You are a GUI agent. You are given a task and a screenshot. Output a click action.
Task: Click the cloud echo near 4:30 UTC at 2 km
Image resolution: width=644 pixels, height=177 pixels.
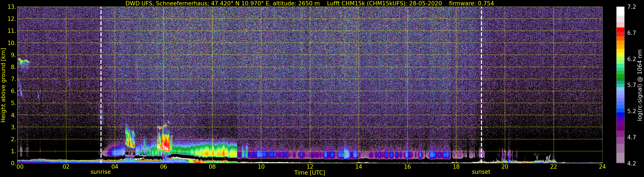130,138
